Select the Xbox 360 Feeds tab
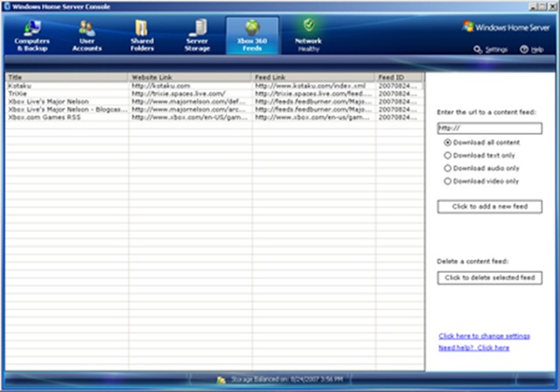The width and height of the screenshot is (560, 392). click(252, 36)
